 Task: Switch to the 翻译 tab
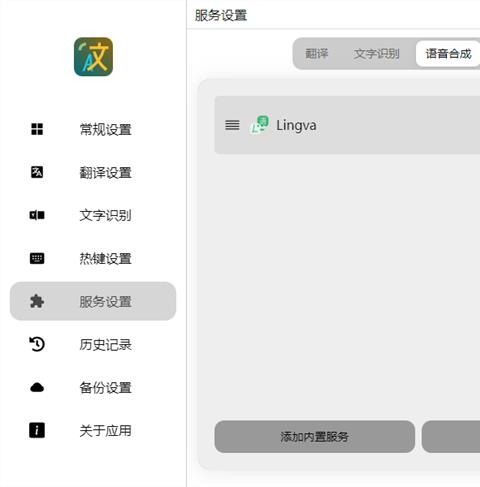[x=317, y=54]
